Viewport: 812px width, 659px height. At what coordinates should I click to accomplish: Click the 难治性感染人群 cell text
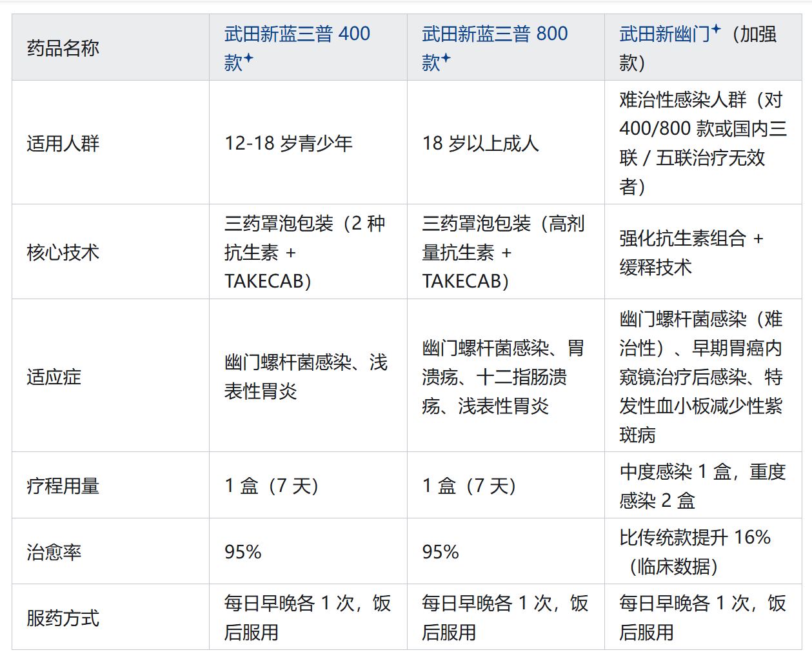703,143
